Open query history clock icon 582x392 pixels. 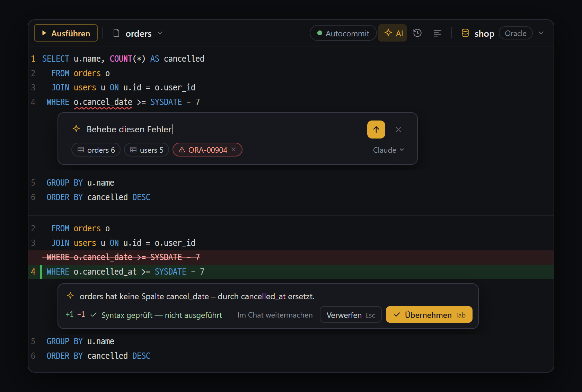click(x=417, y=33)
